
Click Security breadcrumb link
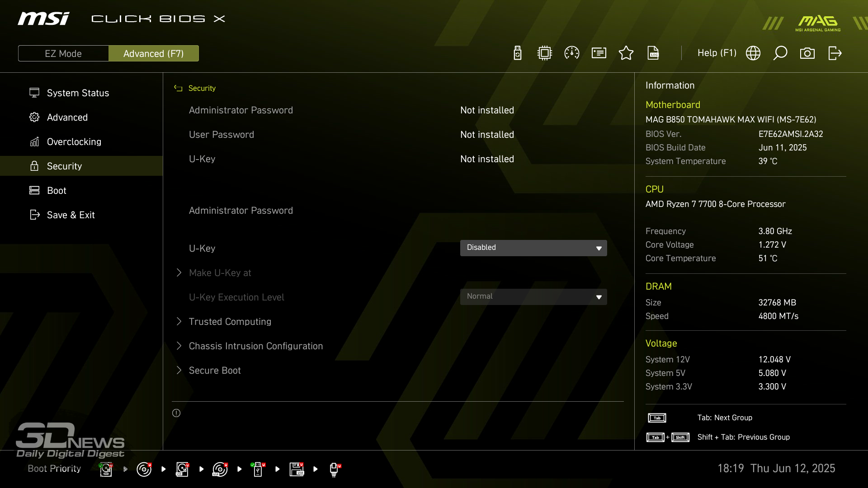tap(202, 88)
